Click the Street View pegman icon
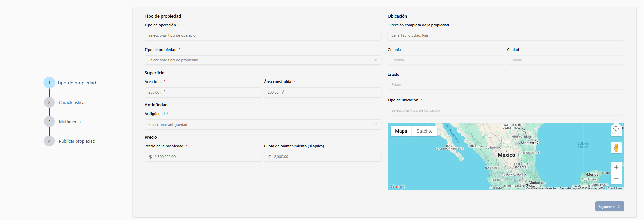This screenshot has width=644, height=220. pyautogui.click(x=616, y=148)
